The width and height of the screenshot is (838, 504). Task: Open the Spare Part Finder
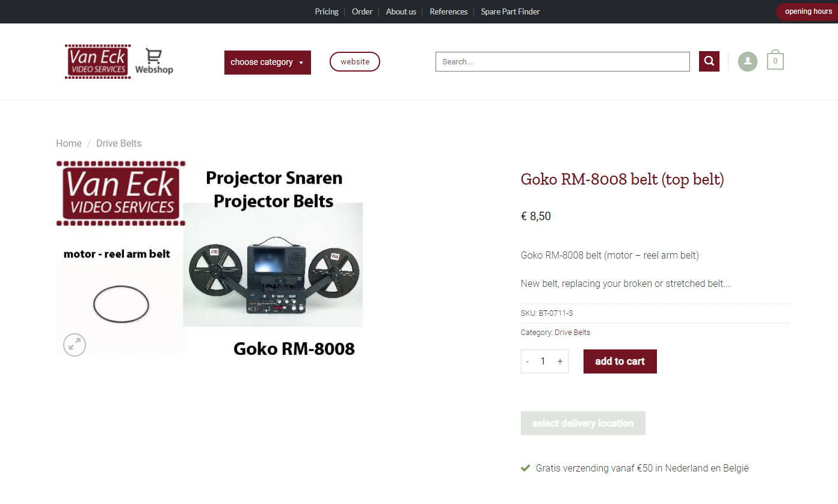(x=510, y=11)
